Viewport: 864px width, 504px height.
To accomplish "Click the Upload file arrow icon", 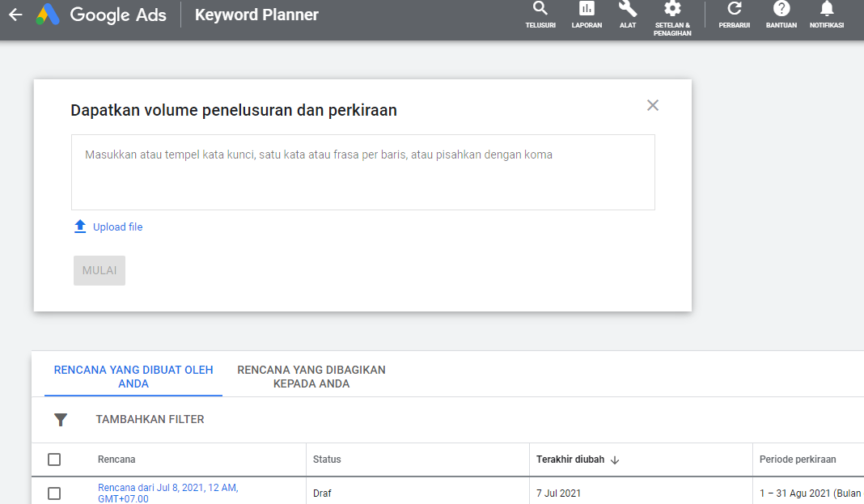I will coord(80,227).
